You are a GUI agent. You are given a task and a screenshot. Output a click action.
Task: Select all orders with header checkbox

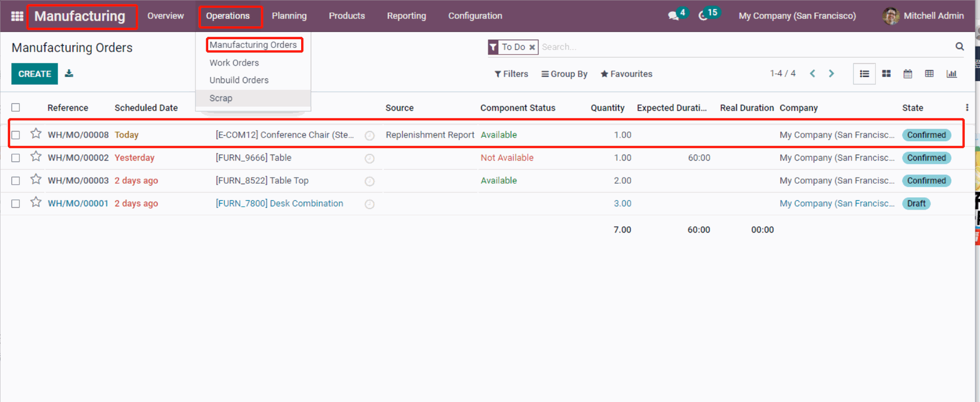[16, 108]
